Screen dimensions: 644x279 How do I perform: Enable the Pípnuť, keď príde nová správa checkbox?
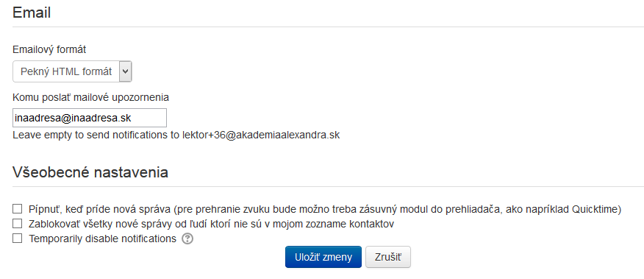(17, 209)
